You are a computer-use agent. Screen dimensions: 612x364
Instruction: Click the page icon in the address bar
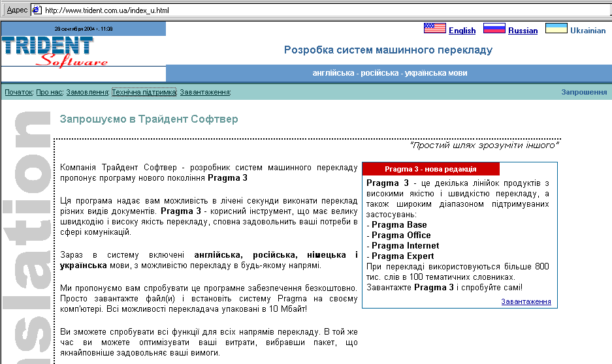(x=37, y=10)
